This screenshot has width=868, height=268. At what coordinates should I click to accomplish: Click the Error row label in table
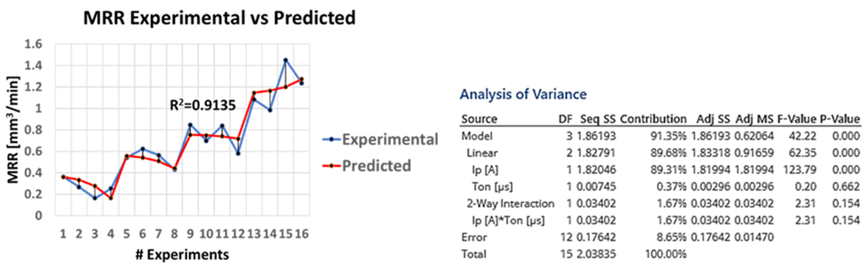474,237
